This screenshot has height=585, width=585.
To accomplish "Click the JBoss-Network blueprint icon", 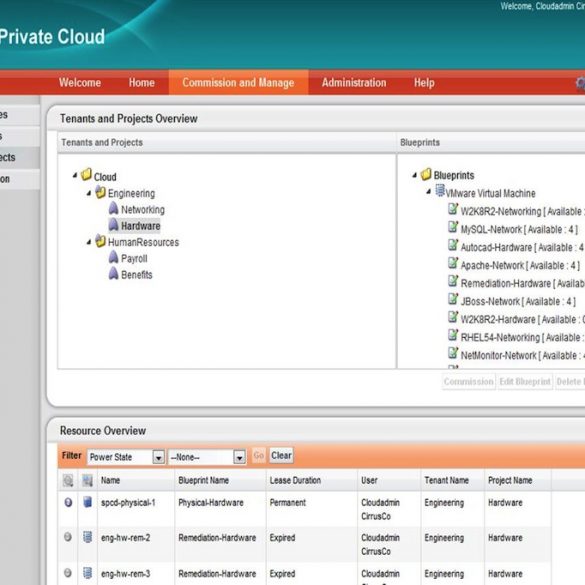I will coord(453,299).
